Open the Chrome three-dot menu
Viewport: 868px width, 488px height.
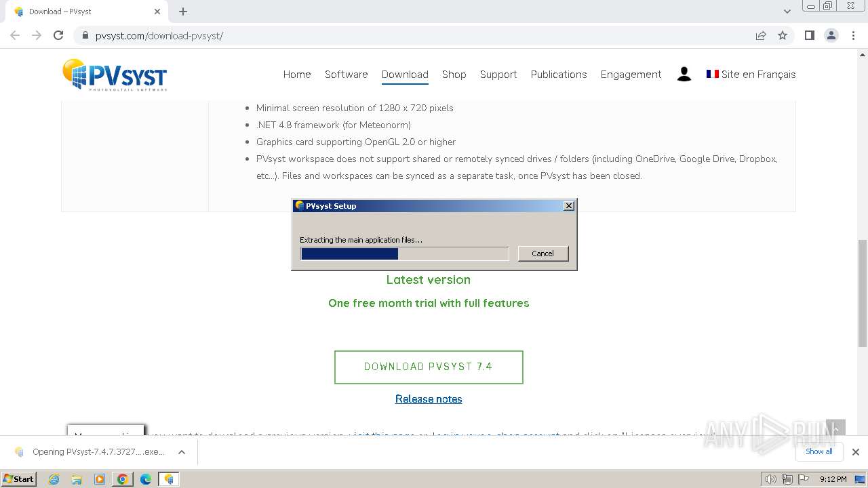(854, 35)
